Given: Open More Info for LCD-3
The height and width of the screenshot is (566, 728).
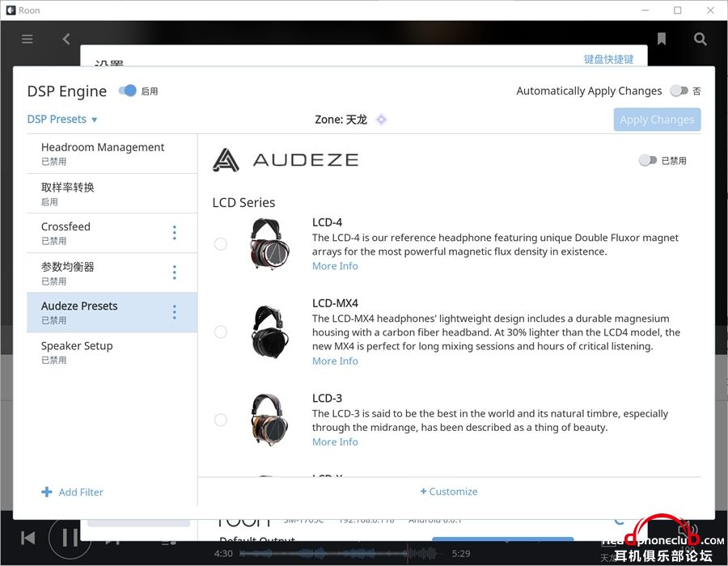Looking at the screenshot, I should 335,441.
